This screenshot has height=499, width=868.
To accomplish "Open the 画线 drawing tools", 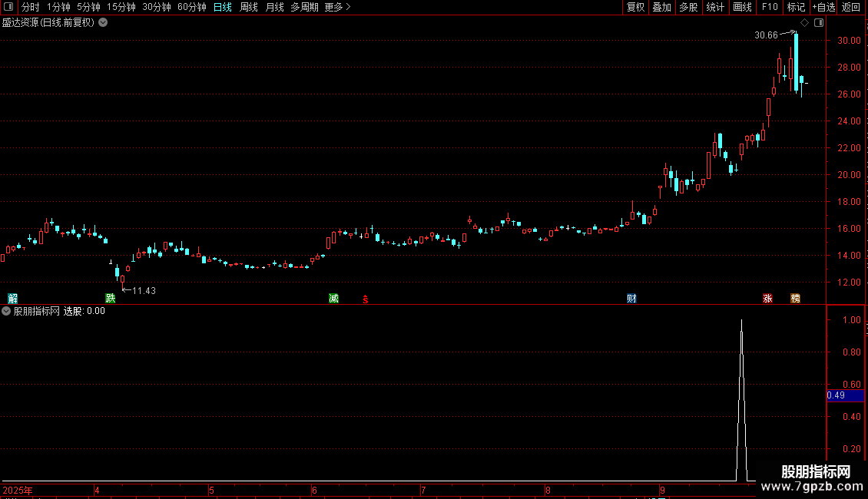I will coord(742,7).
